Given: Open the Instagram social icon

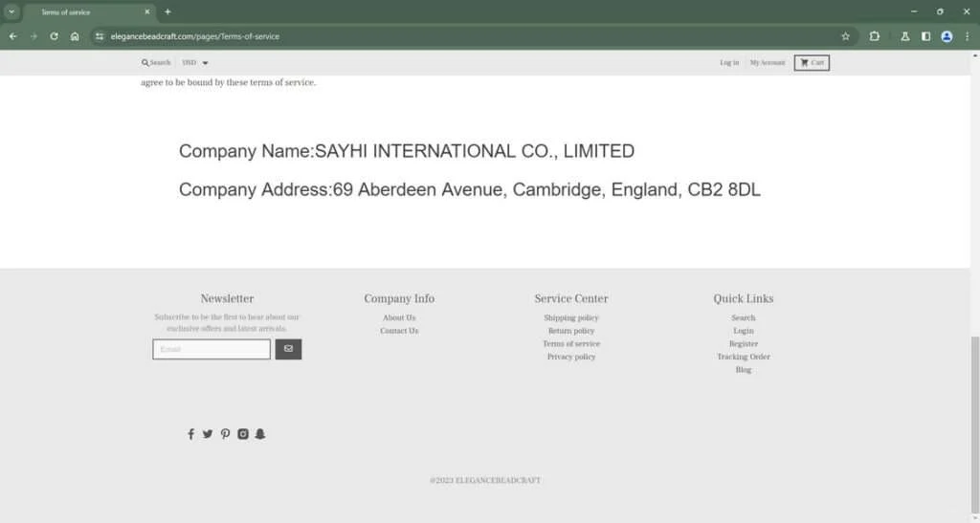Looking at the screenshot, I should coord(243,434).
